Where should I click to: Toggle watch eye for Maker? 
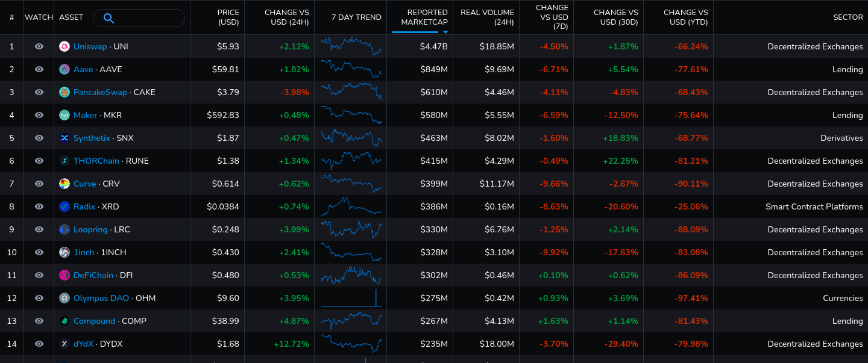click(39, 115)
